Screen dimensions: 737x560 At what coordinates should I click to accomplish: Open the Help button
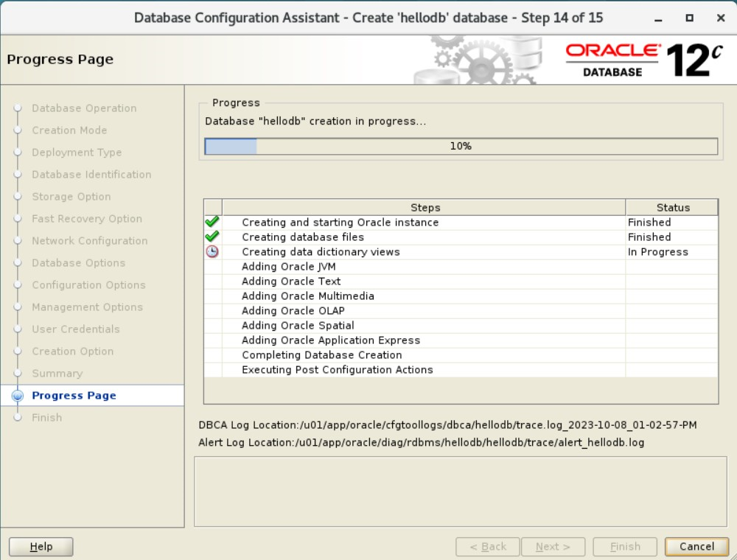[x=41, y=547]
